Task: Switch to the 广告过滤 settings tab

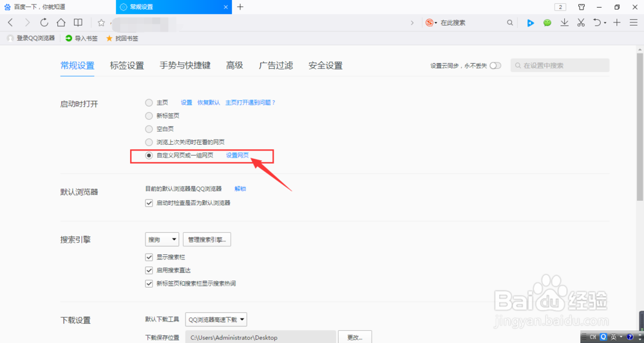Action: click(276, 66)
